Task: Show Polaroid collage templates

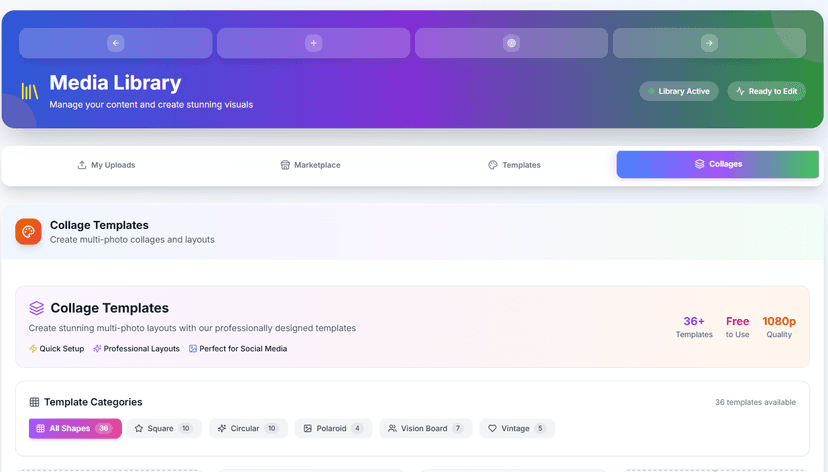Action: (333, 428)
